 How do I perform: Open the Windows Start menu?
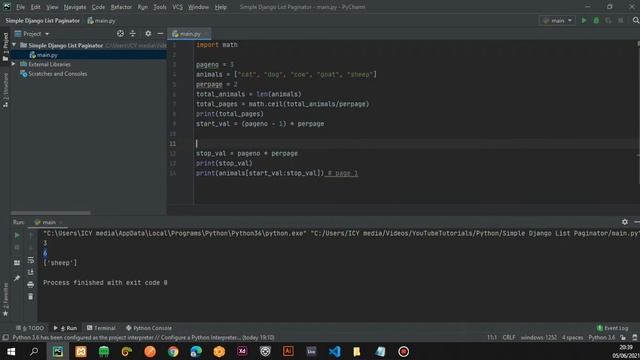click(11, 351)
